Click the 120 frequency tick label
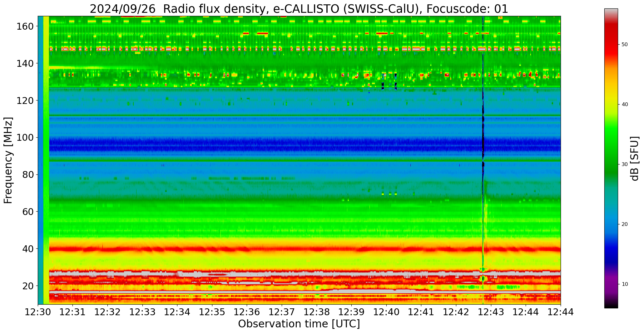The width and height of the screenshot is (644, 333). pyautogui.click(x=25, y=100)
